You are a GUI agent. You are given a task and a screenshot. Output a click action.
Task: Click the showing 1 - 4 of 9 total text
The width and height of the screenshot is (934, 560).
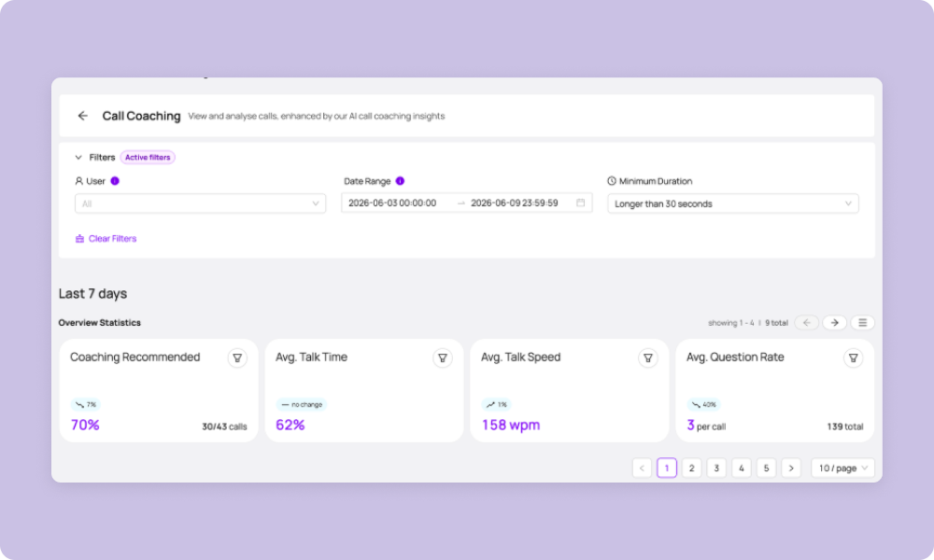point(747,323)
